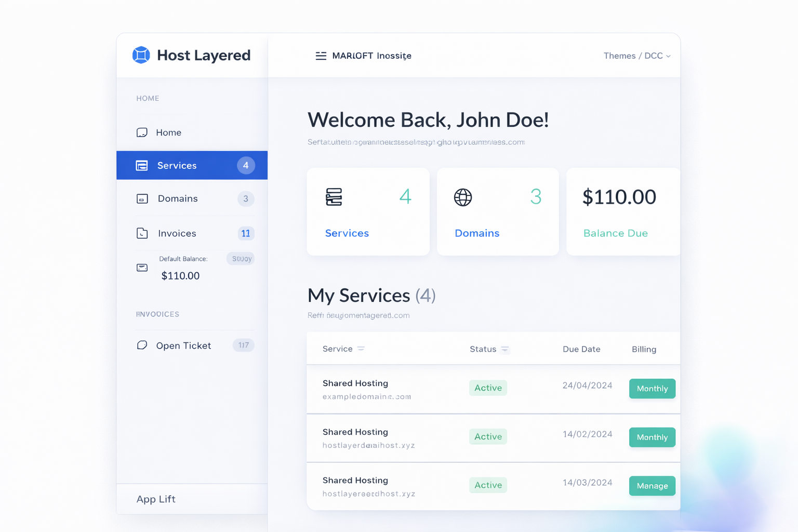
Task: Click the Invoices sidebar icon
Action: [142, 233]
